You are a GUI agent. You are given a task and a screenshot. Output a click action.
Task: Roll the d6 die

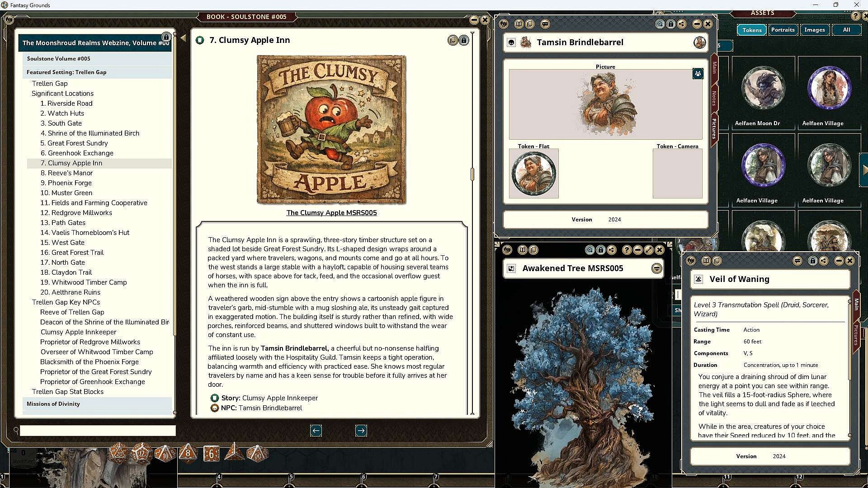[211, 454]
